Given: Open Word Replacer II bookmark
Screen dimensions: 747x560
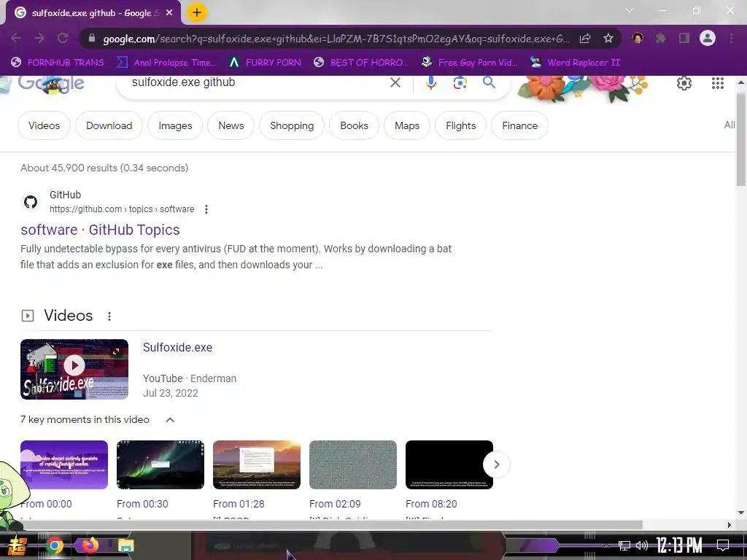Looking at the screenshot, I should (x=575, y=63).
